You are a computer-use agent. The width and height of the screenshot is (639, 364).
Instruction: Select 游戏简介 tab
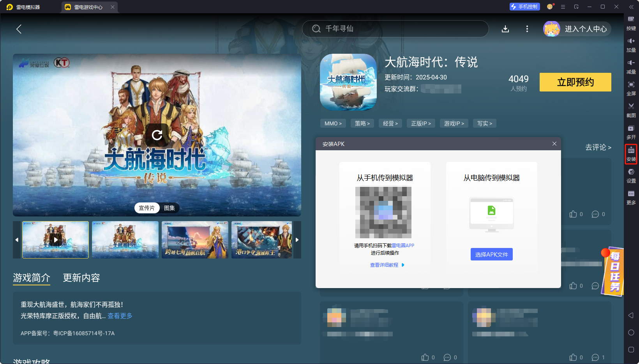pyautogui.click(x=32, y=278)
